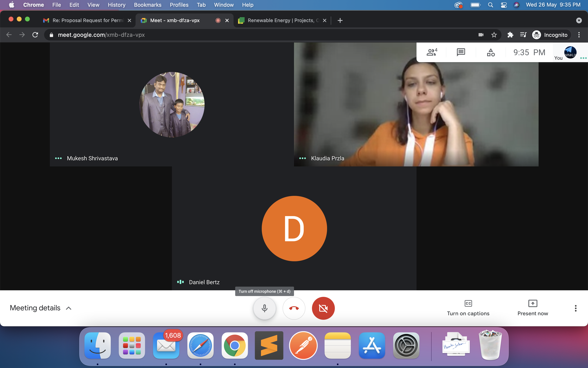Open the tab search dropdown arrow

click(579, 20)
